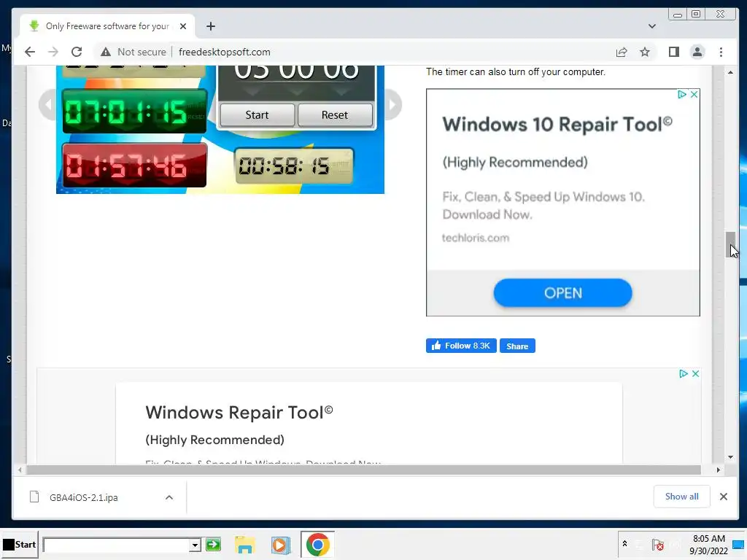The width and height of the screenshot is (747, 560).
Task: Open the clock showing 8:05 AM
Action: pos(708,544)
